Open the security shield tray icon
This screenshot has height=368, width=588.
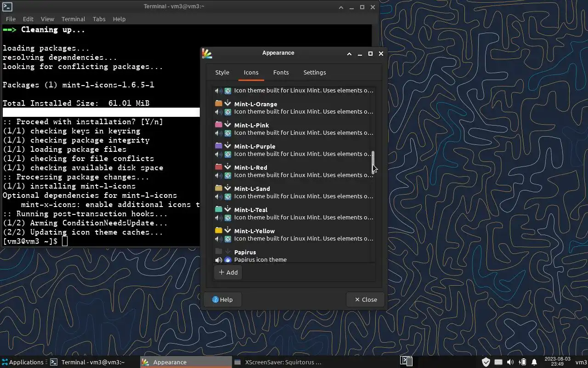point(486,362)
